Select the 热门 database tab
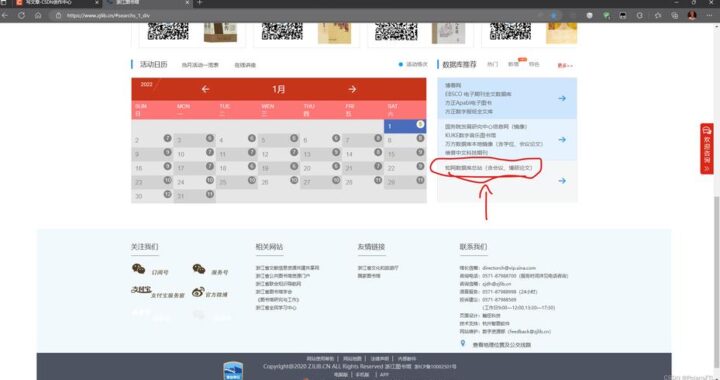This screenshot has width=720, height=380. point(492,64)
